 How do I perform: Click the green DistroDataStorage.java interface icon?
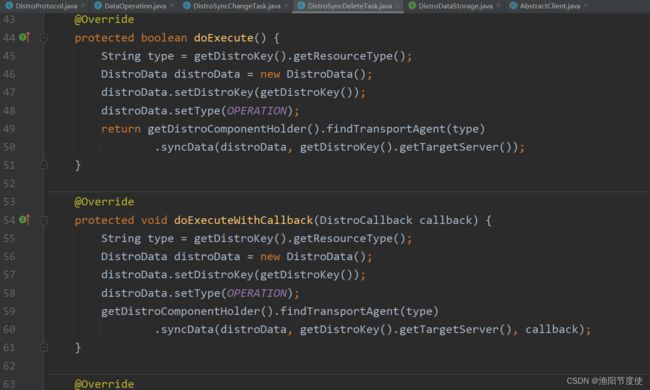pyautogui.click(x=412, y=5)
